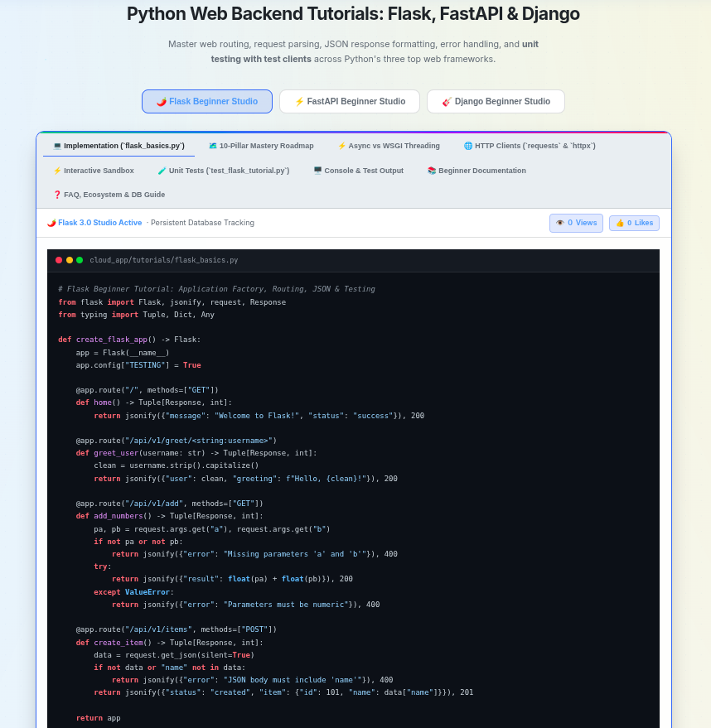Image resolution: width=711 pixels, height=728 pixels.
Task: Click the 0 Views counter button
Action: tap(576, 223)
